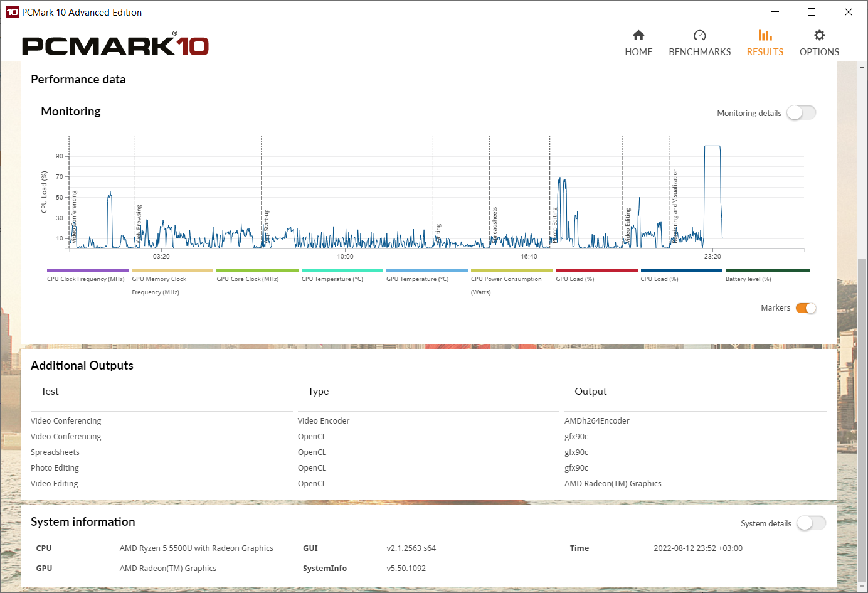Click the Photo Editing chart marker
Viewport: 868px width, 593px height.
point(555,225)
